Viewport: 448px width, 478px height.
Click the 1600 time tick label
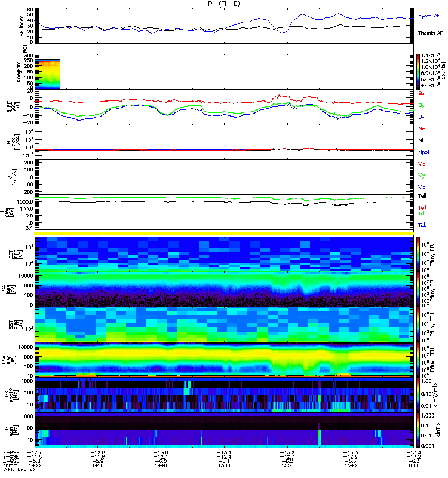pyautogui.click(x=413, y=465)
